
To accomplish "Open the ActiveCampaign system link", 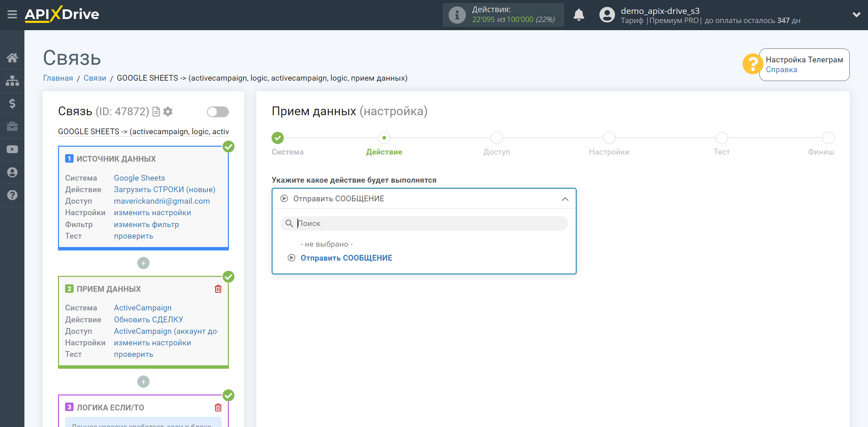I will click(143, 308).
